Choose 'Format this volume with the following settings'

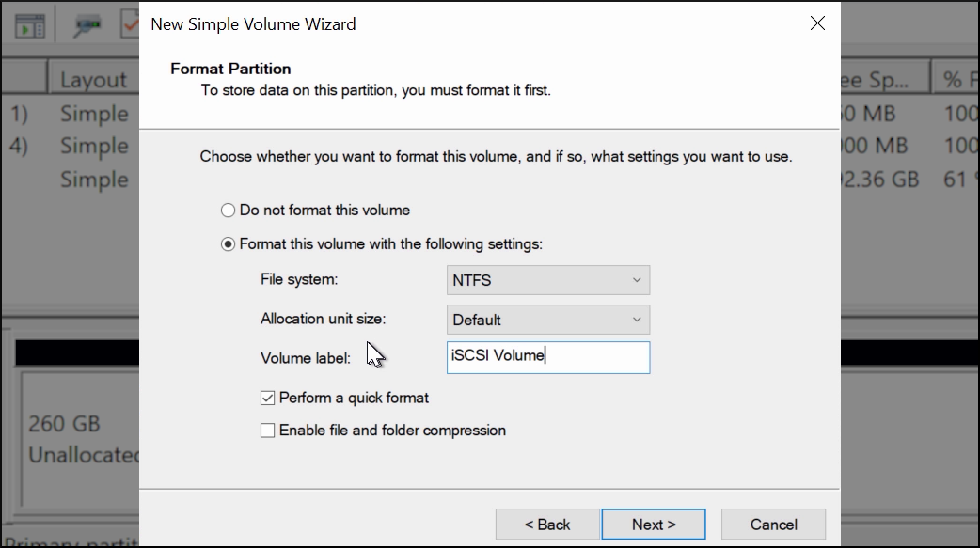point(228,243)
